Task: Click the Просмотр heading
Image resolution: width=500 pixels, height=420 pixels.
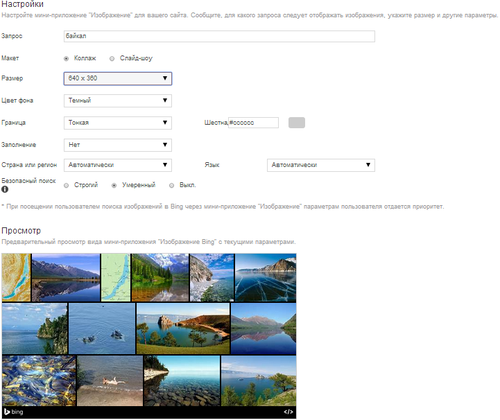Action: click(21, 231)
